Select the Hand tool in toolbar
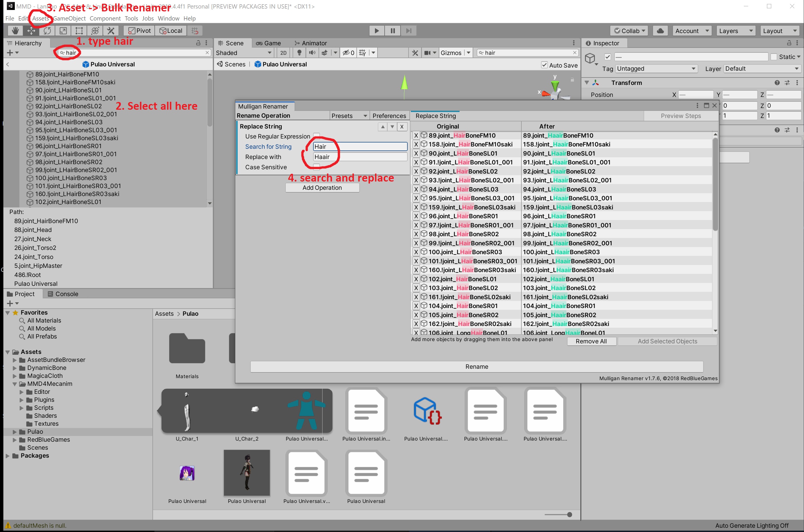804x532 pixels. 15,31
